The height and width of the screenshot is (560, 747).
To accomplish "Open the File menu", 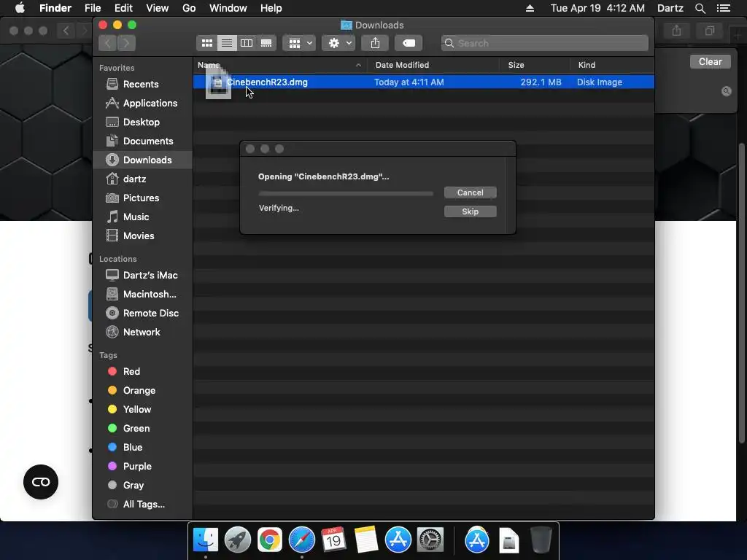I will [93, 8].
